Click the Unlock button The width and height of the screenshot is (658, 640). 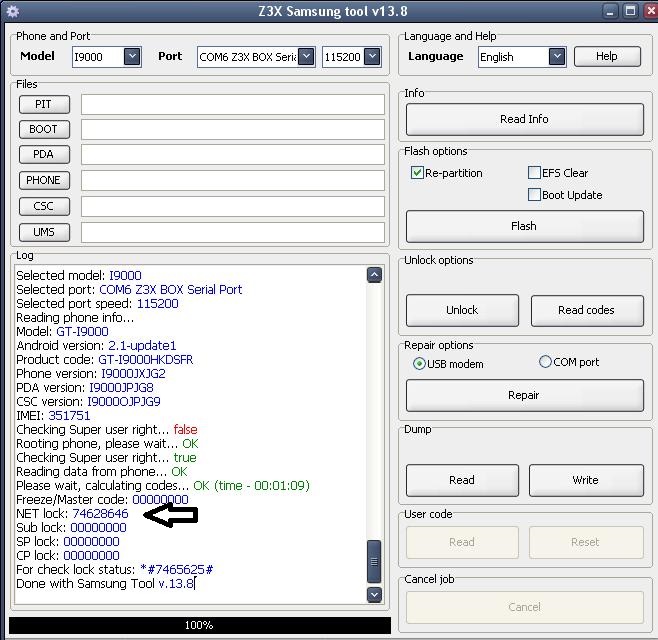point(462,310)
